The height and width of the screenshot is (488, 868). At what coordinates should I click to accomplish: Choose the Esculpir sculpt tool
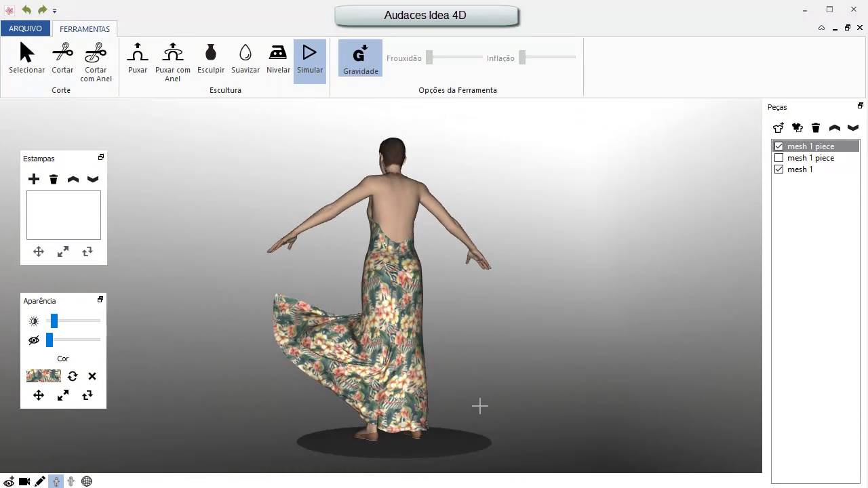(x=211, y=58)
